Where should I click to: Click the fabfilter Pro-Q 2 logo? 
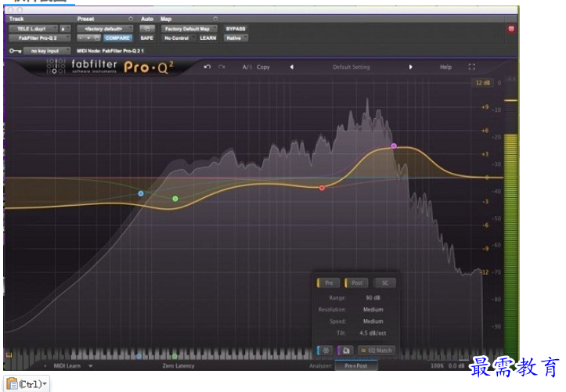tap(110, 67)
